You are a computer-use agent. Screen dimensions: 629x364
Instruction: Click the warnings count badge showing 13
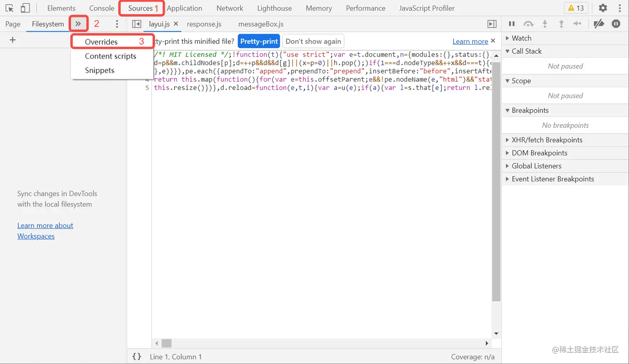click(576, 8)
